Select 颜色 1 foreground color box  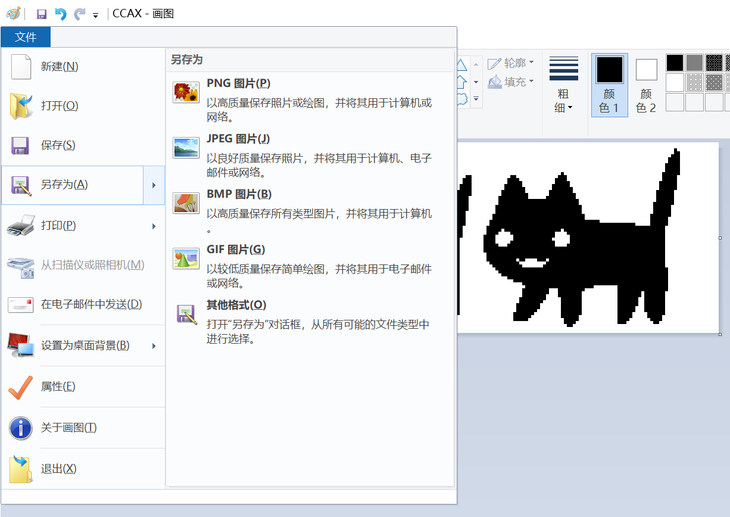pos(609,84)
